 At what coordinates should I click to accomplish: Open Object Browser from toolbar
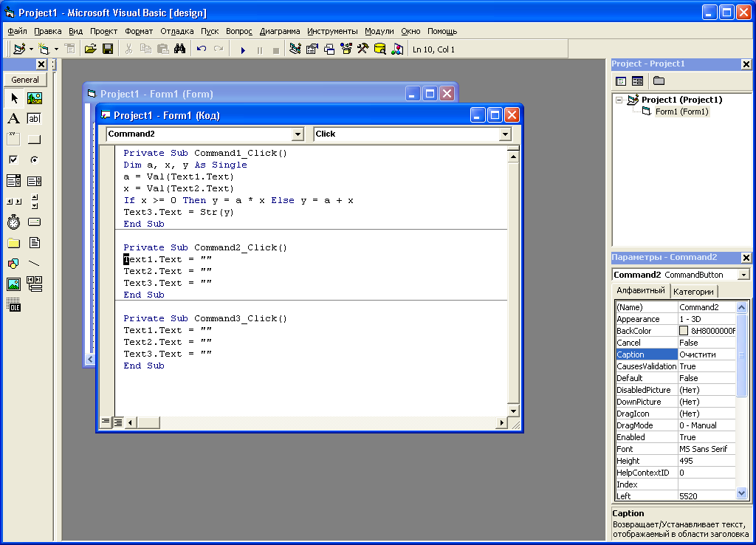346,49
